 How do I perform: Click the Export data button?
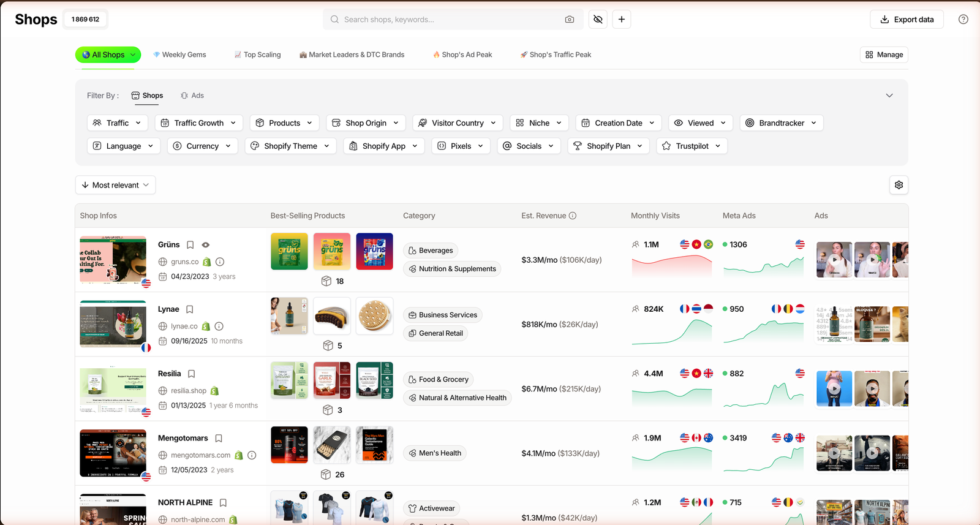click(907, 20)
